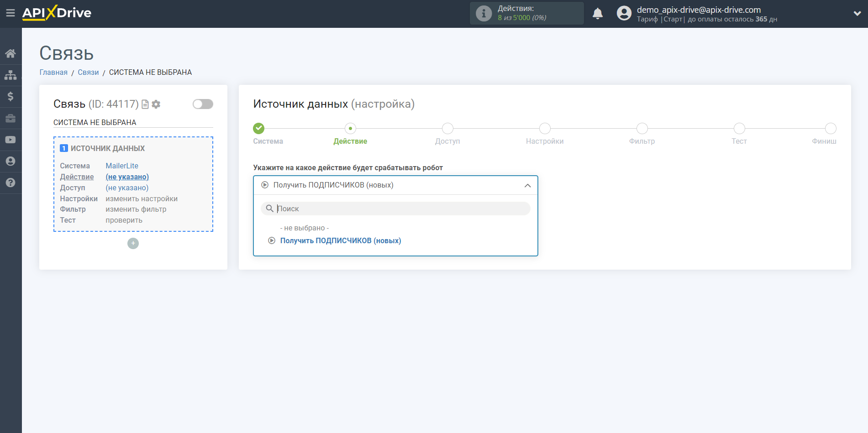Viewport: 868px width, 433px height.
Task: Click the ИСТОЧНИК ДАННЫХ block header
Action: click(108, 148)
